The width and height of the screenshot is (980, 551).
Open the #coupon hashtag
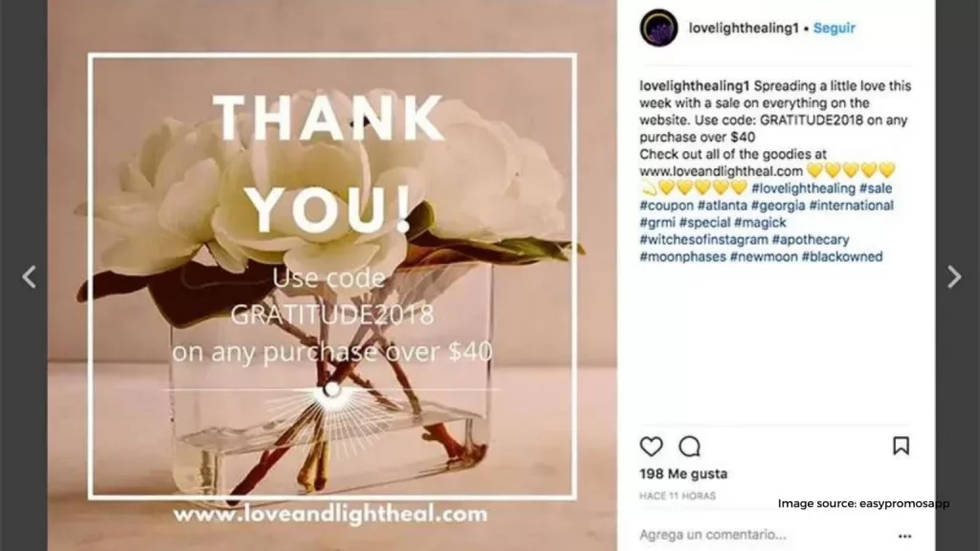tap(666, 206)
